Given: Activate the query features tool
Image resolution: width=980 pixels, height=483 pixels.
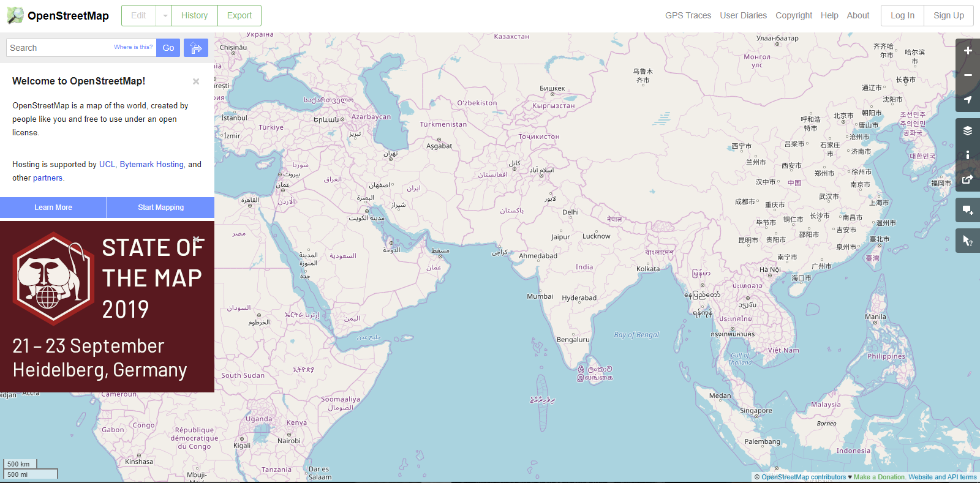Looking at the screenshot, I should pos(968,241).
